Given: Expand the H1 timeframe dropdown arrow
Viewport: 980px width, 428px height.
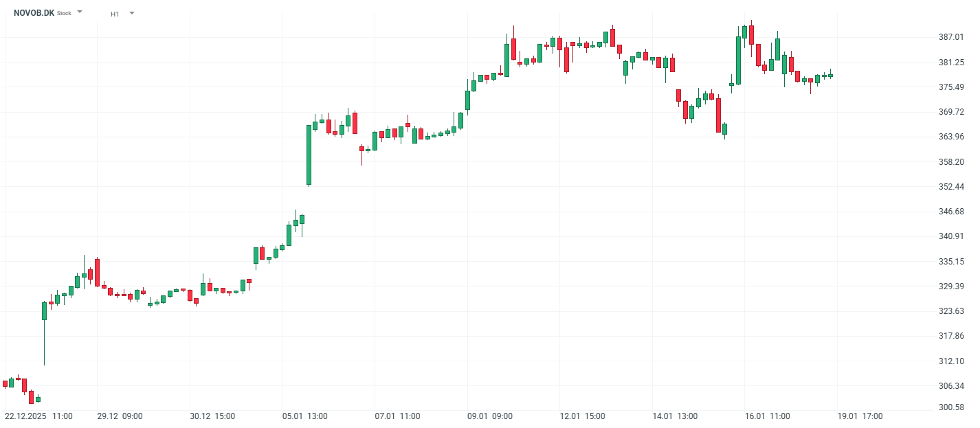Looking at the screenshot, I should (x=131, y=13).
